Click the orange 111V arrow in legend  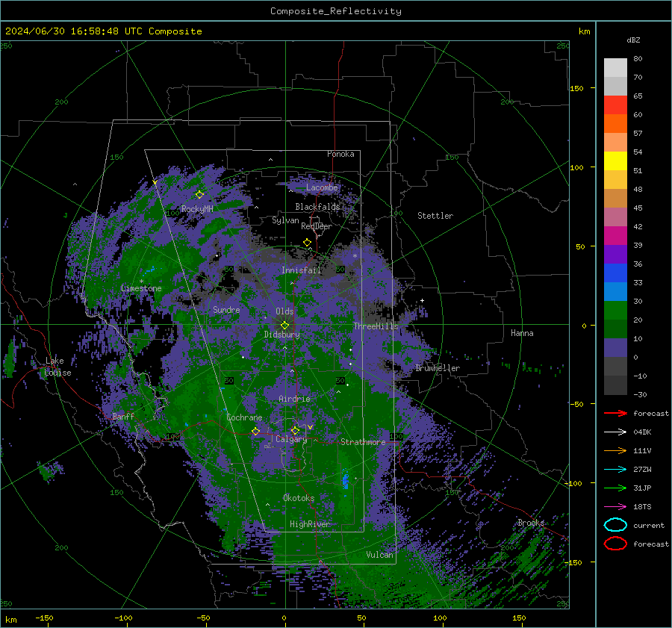pos(615,450)
